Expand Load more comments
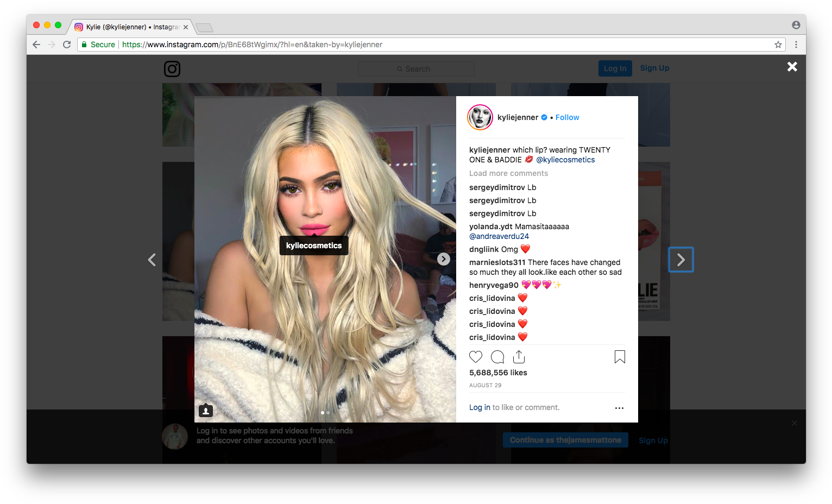The image size is (832, 504). click(508, 173)
